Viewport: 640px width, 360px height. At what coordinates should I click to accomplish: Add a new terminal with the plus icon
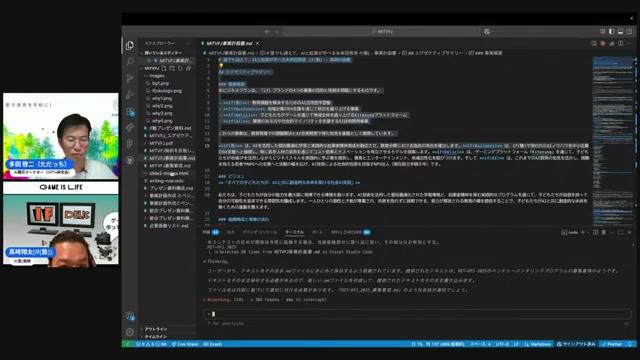[x=582, y=232]
